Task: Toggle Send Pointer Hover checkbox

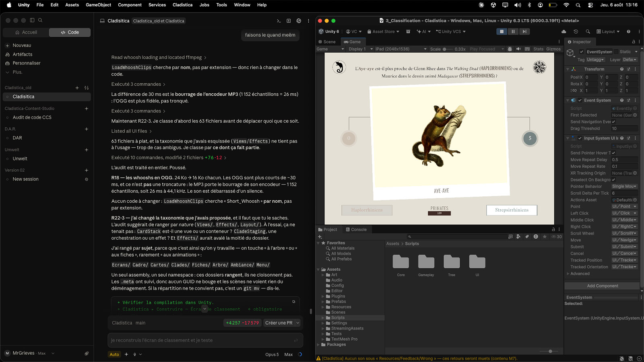Action: [613, 153]
